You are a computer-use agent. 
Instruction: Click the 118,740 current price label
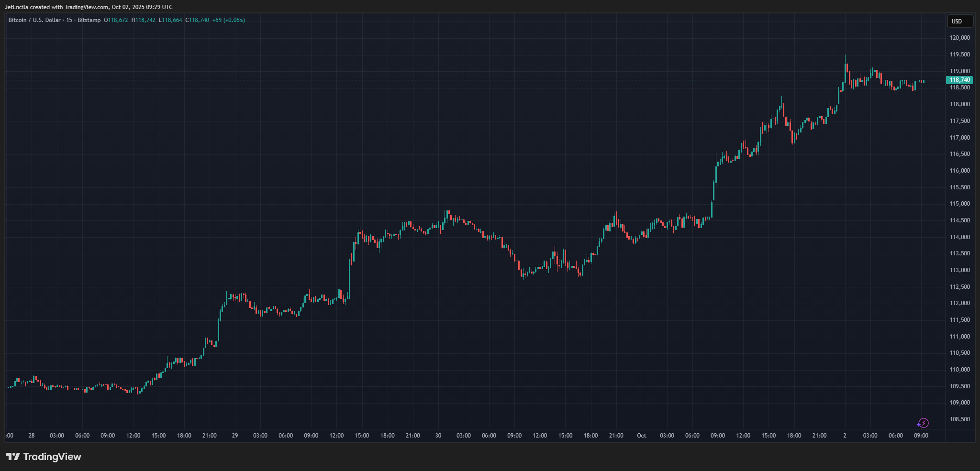[959, 80]
